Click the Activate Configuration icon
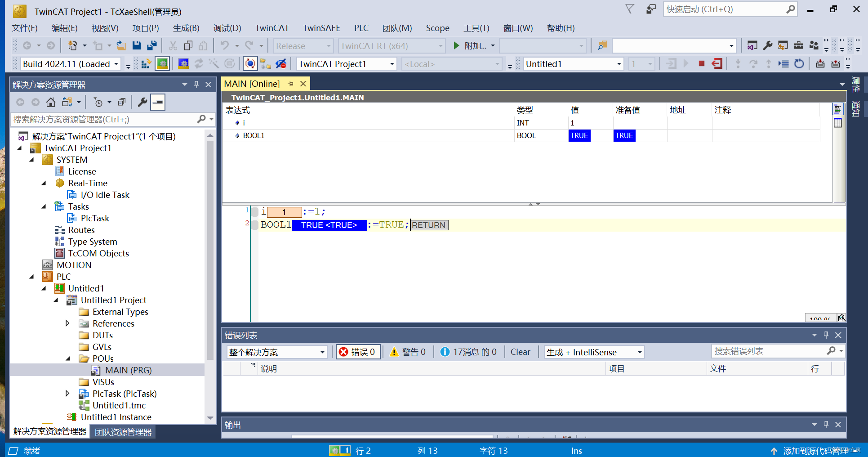Screen dimensions: 868x457 [x=146, y=64]
